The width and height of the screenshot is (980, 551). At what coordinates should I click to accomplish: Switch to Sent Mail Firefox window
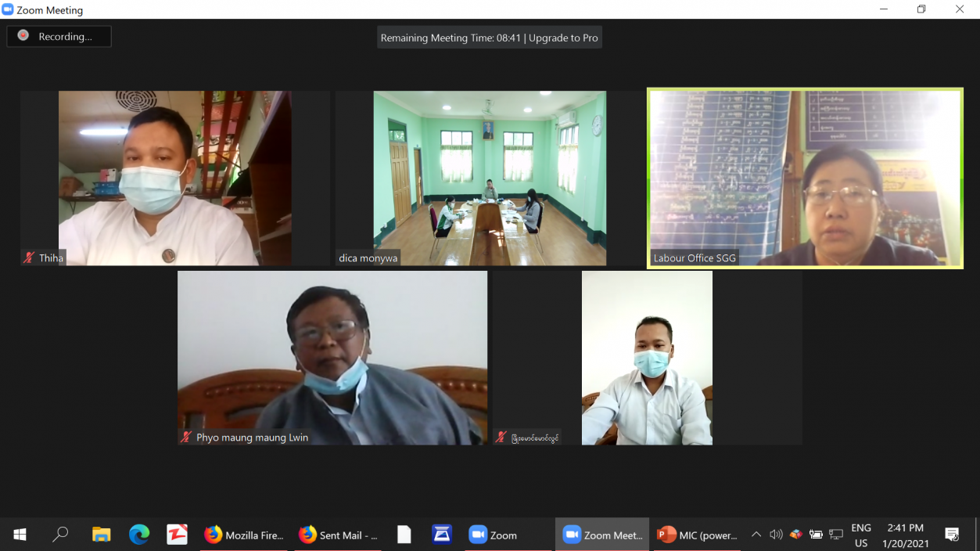(x=338, y=535)
